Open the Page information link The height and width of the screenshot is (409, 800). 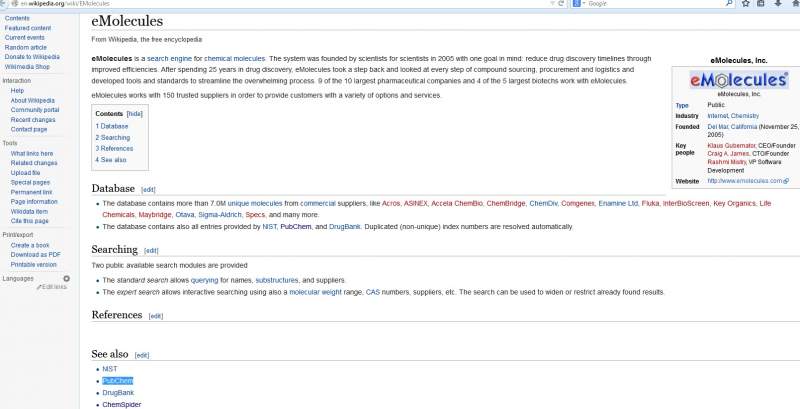(34, 202)
